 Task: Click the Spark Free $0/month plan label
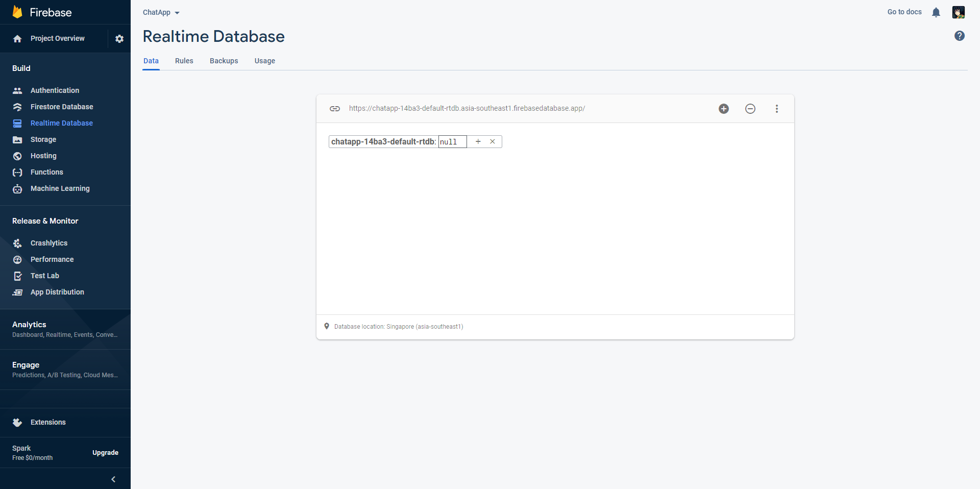pos(33,453)
